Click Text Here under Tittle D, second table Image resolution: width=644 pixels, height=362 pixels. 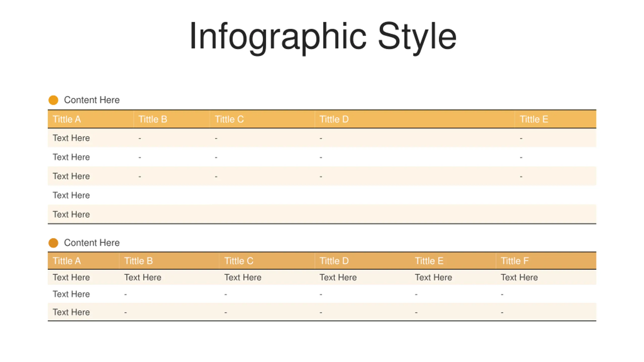[x=338, y=277]
